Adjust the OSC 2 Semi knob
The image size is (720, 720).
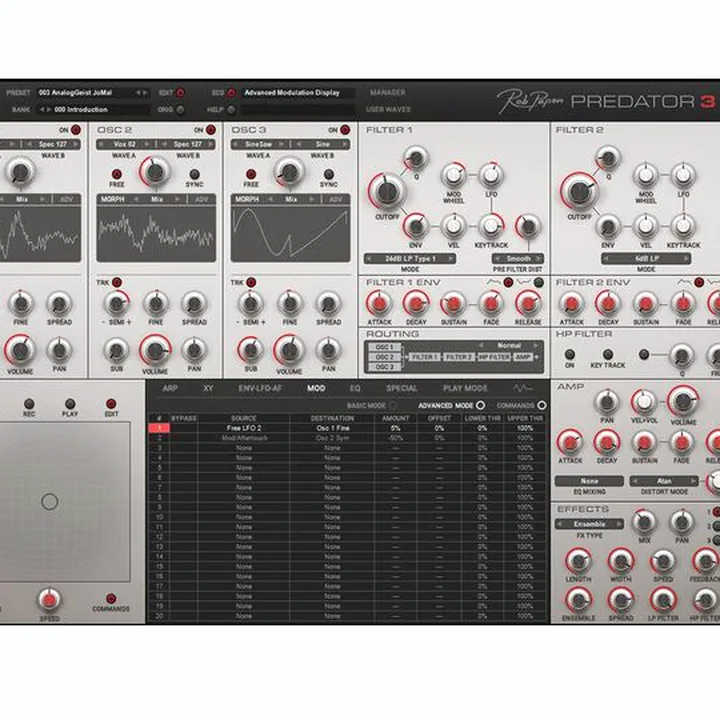[116, 304]
